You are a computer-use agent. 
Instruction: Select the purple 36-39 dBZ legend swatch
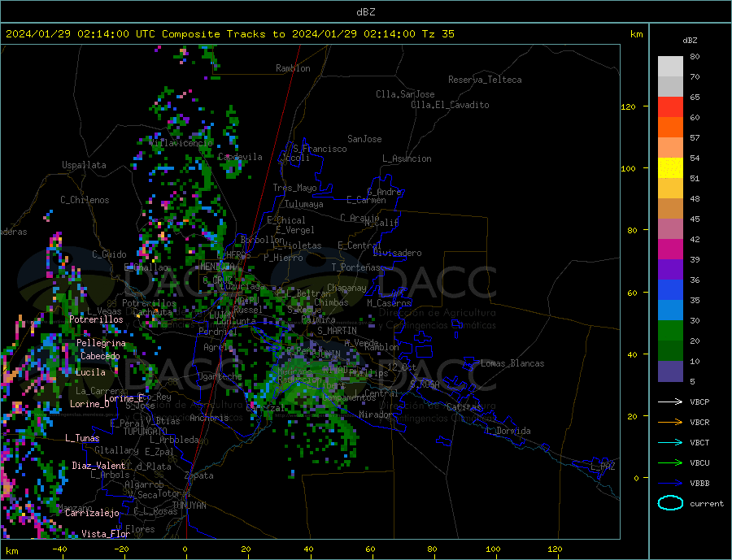[670, 269]
